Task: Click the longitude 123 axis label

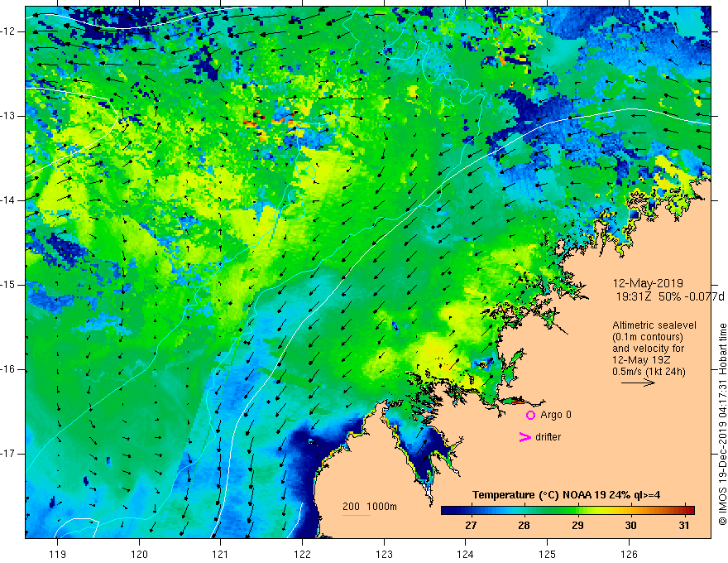Action: click(x=384, y=554)
